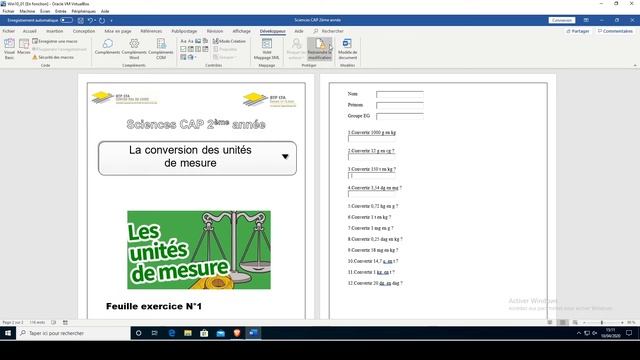Click the Prénom text field
Viewport: 640px width, 360px height.
coord(400,105)
